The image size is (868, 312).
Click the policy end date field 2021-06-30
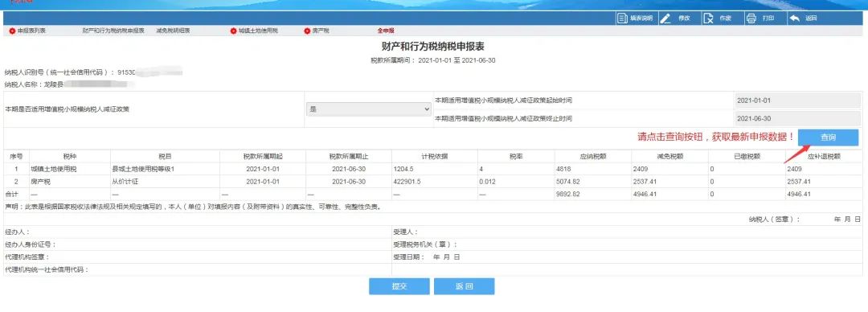(797, 118)
